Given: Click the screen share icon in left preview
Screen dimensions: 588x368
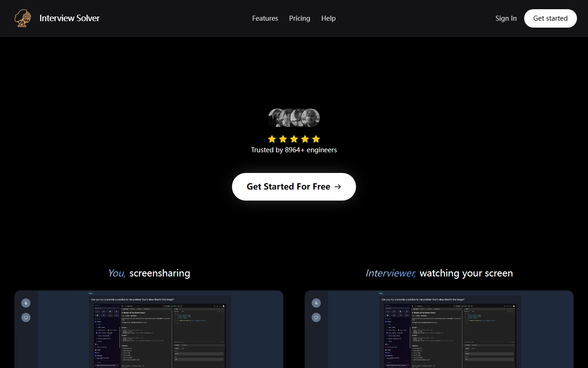Looking at the screenshot, I should coord(26,317).
